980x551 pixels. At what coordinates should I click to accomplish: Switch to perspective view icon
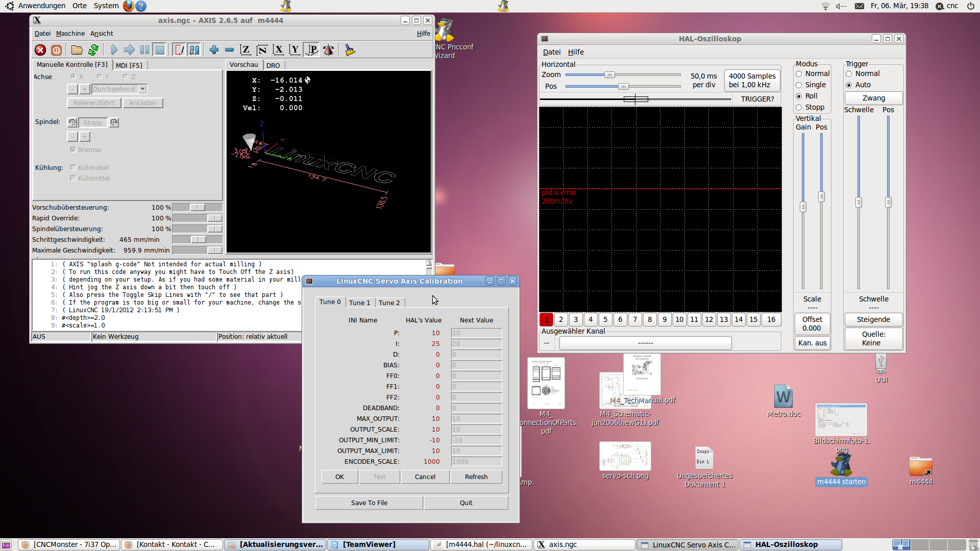pyautogui.click(x=312, y=50)
